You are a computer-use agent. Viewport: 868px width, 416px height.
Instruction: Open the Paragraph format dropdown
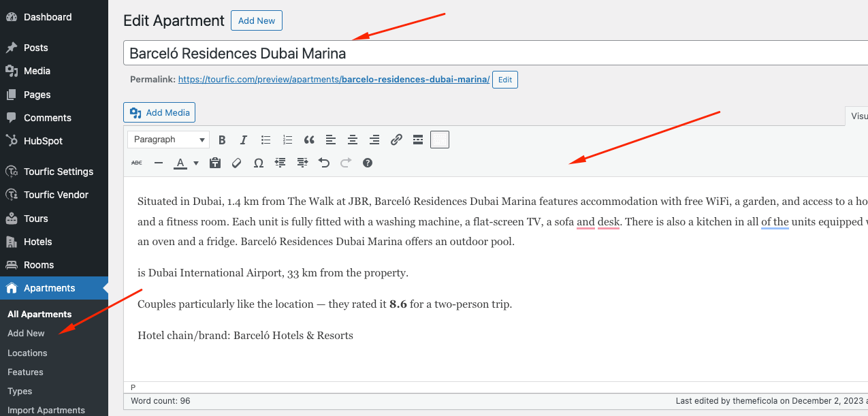[168, 140]
